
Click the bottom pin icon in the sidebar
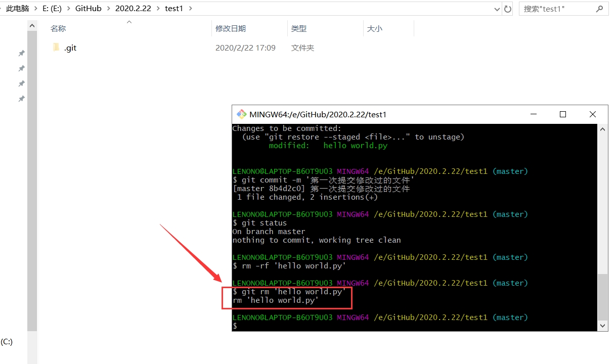(21, 98)
